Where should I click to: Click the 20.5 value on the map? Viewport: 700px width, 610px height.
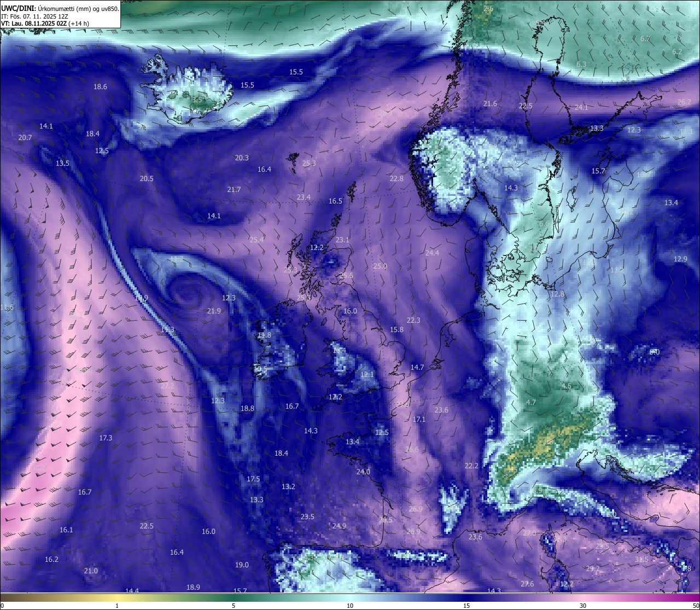147,178
